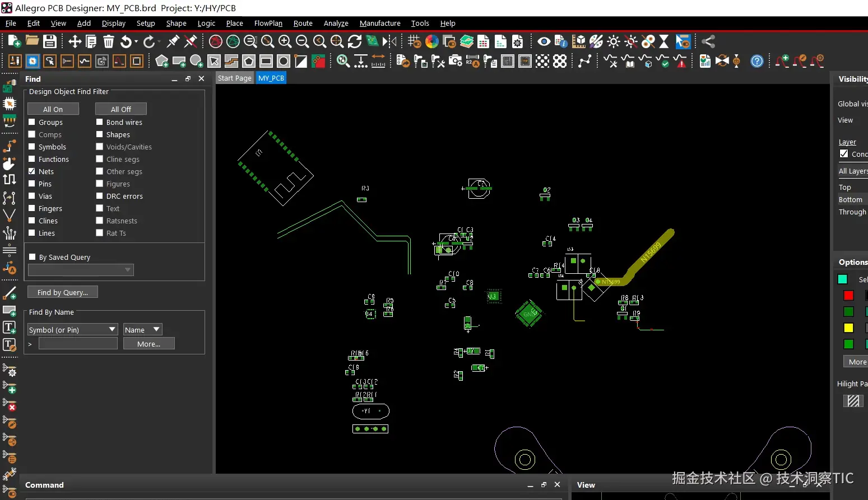Select the Move tool icon

coord(75,41)
